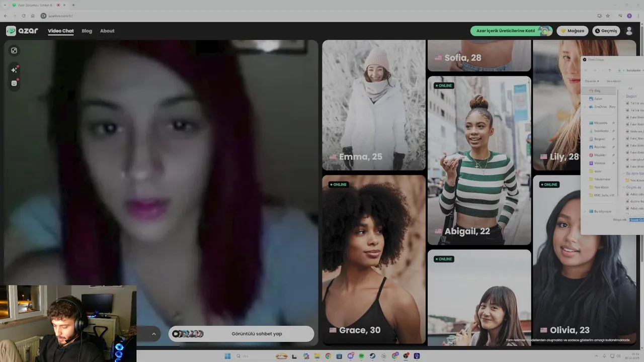
Task: Select KMS_Suite folder in file dialog
Action: [x=603, y=195]
